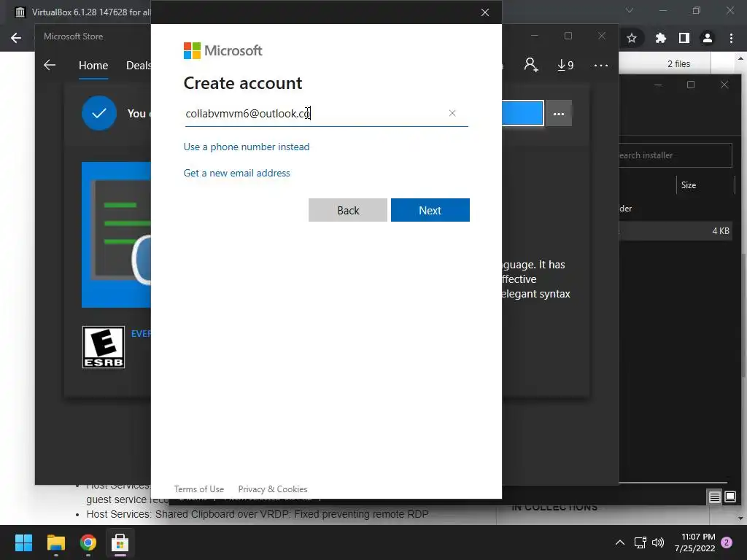Click the webpage scrollbar down arrow in Chrome
This screenshot has height=560, width=747.
740,518
